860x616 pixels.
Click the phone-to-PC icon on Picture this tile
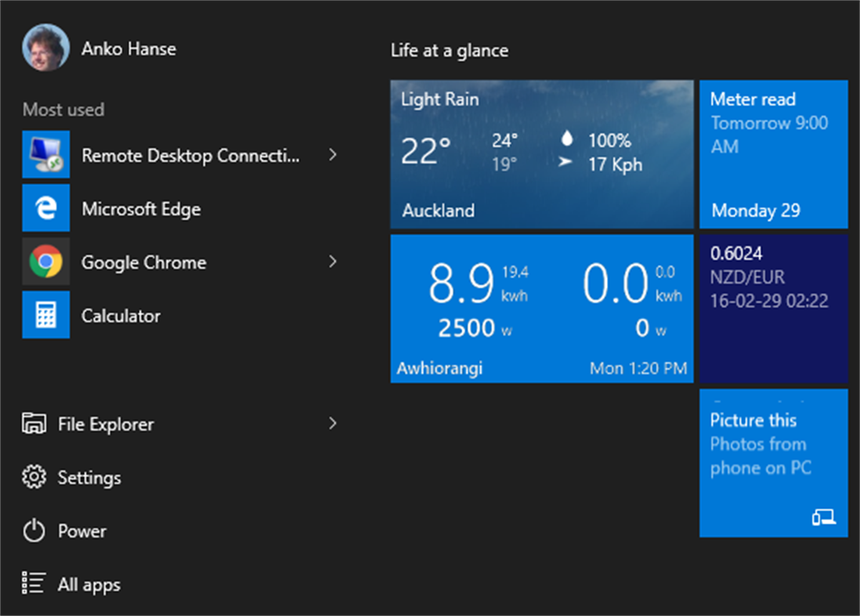click(x=822, y=517)
